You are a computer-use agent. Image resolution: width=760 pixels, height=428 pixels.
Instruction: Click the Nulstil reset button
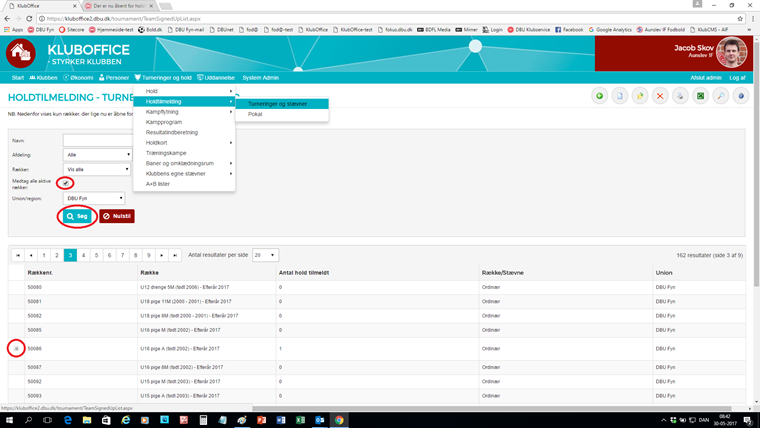117,216
